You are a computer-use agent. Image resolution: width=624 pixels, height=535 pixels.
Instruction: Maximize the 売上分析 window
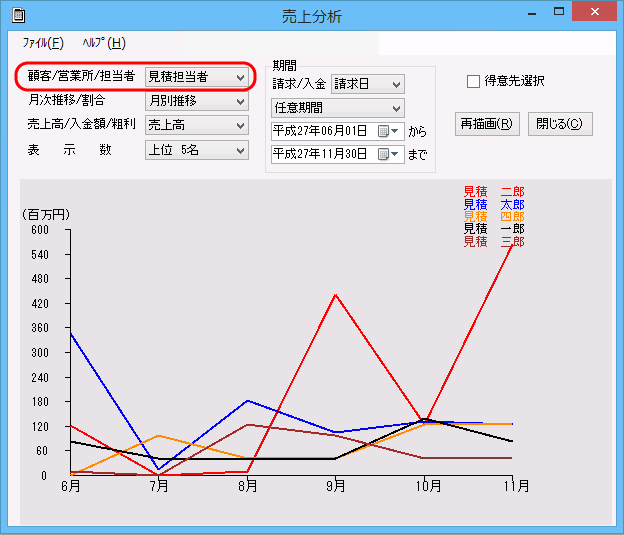click(x=558, y=12)
